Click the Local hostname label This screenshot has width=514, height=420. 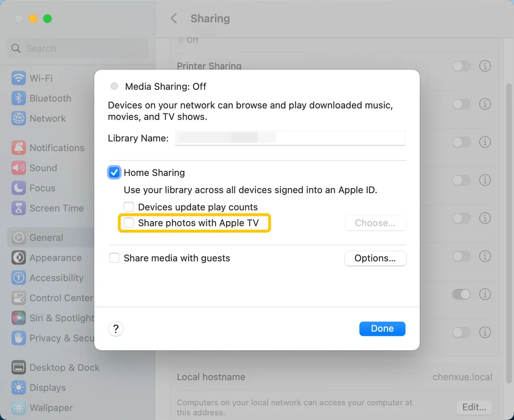(211, 377)
